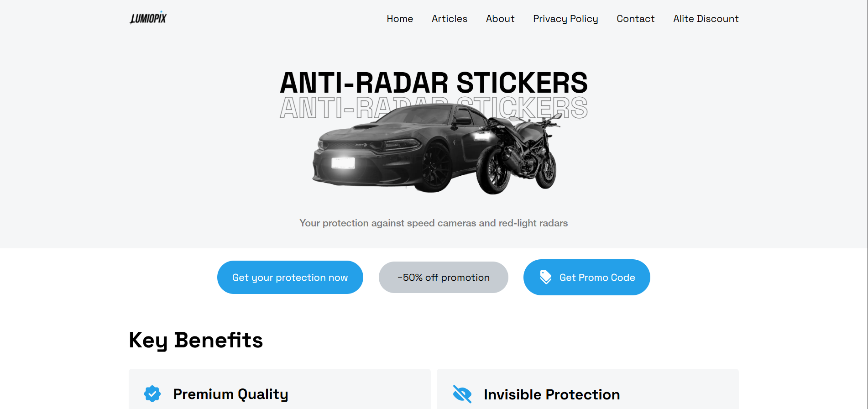The image size is (868, 409).
Task: Click the ANTI-RADAR STICKERS headline
Action: tap(434, 83)
